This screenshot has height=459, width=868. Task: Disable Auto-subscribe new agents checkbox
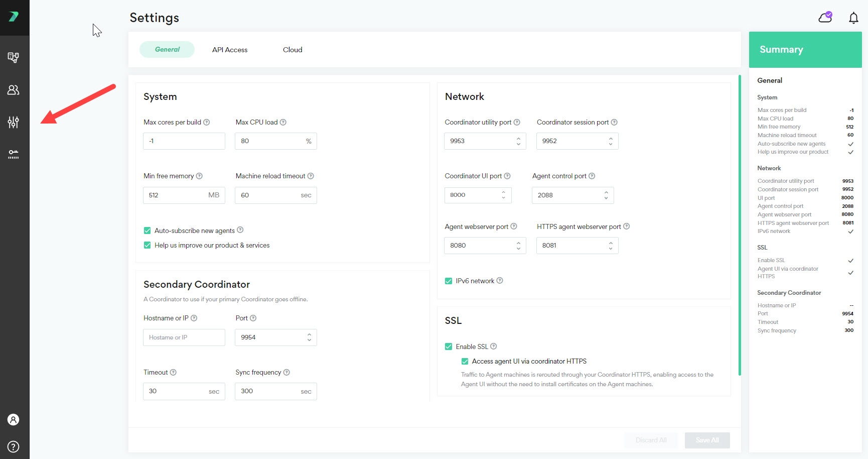(148, 231)
